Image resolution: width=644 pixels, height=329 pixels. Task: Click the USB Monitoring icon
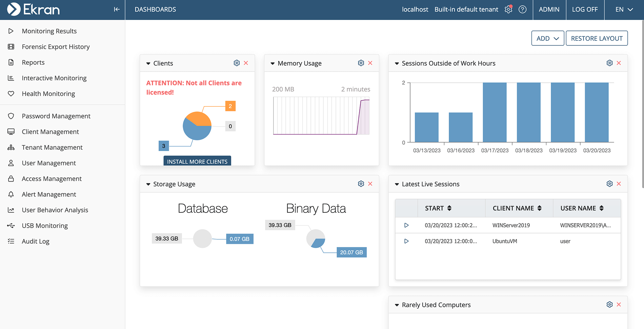pyautogui.click(x=11, y=226)
